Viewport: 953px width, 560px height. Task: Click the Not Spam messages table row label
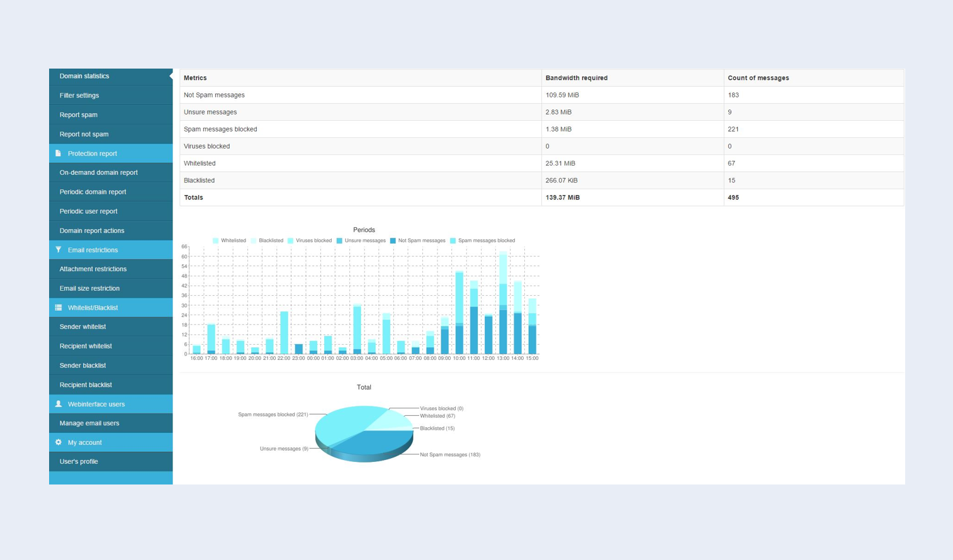click(x=214, y=95)
